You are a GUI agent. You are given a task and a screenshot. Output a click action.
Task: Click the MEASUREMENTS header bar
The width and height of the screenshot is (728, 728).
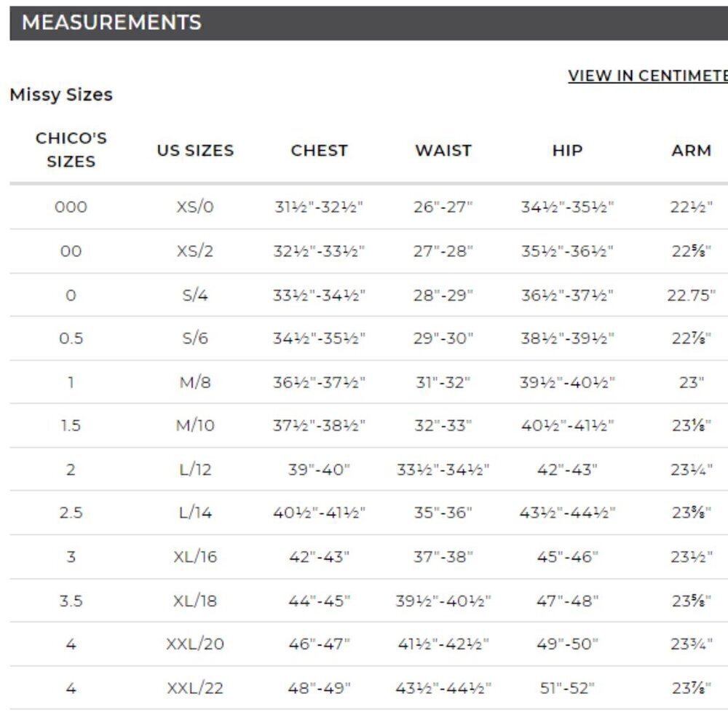tap(368, 23)
